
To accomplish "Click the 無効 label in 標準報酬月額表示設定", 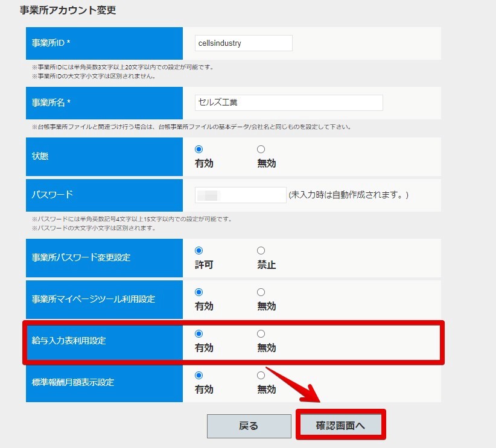I will coord(266,390).
